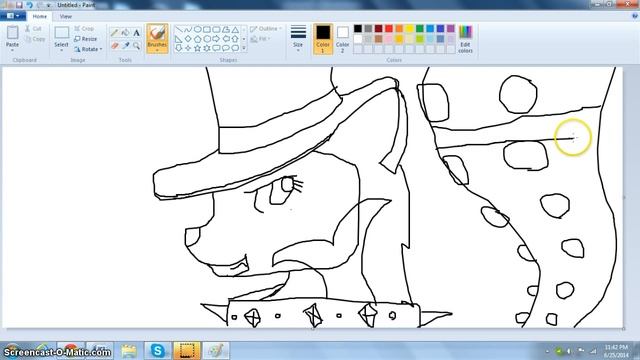Open the Paint file menu button
Image resolution: width=640 pixels, height=360 pixels.
point(13,16)
